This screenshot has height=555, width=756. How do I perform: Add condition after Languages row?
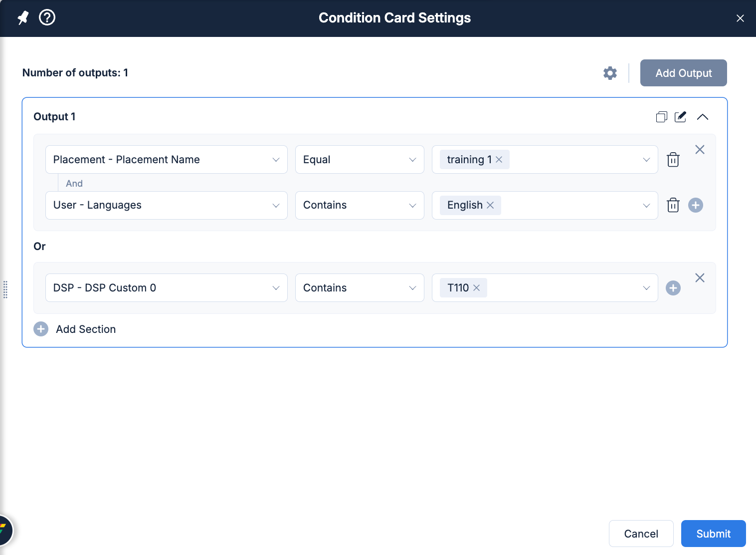696,205
